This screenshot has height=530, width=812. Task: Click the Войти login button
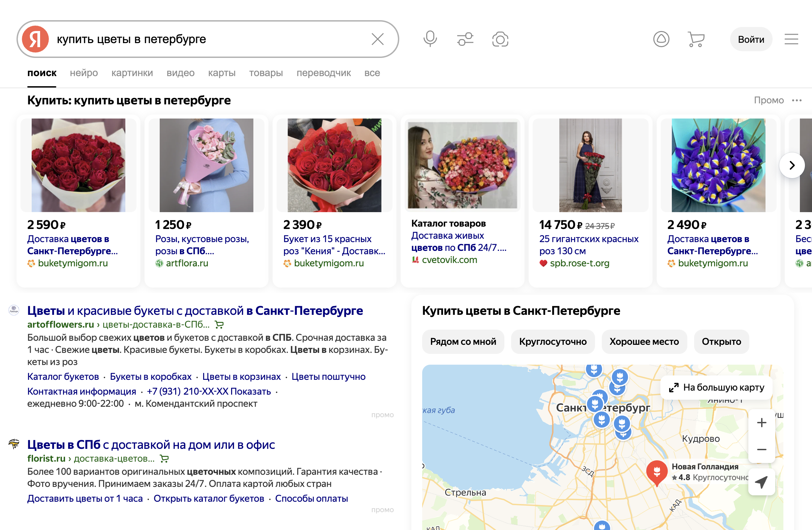coord(751,39)
